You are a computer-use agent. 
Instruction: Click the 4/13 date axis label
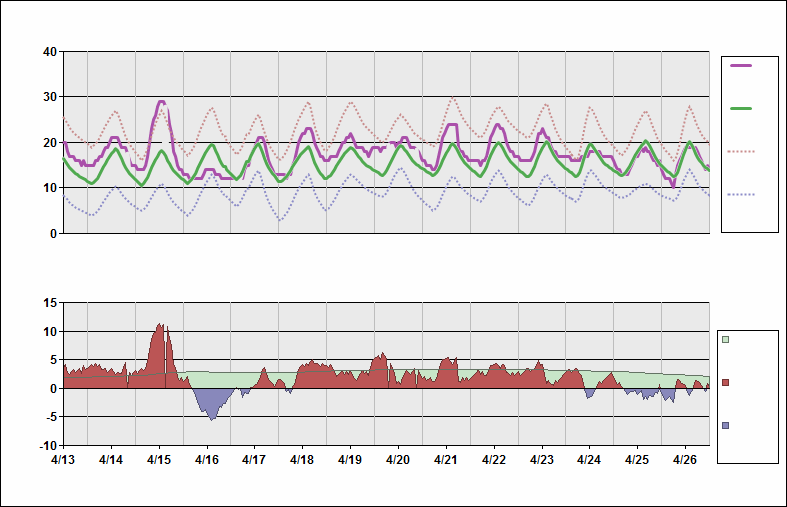click(x=63, y=460)
